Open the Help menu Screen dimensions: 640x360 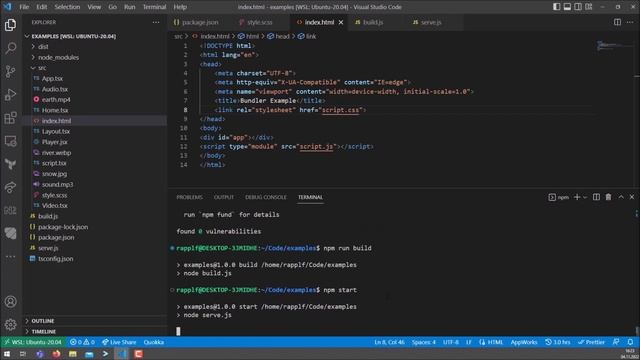click(x=180, y=7)
